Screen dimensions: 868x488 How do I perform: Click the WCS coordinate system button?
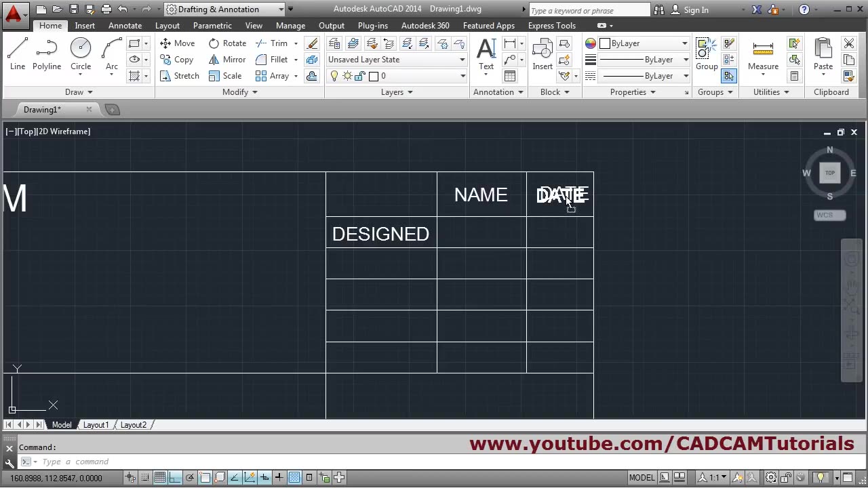tap(830, 216)
